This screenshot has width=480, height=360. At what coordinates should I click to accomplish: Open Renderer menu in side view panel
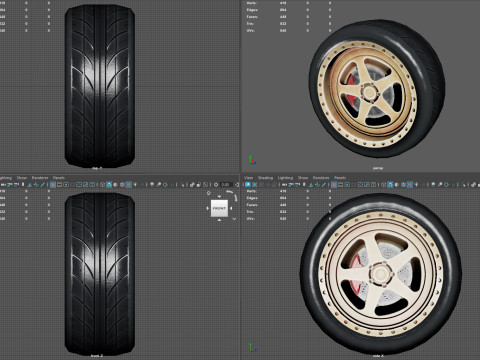(x=321, y=178)
